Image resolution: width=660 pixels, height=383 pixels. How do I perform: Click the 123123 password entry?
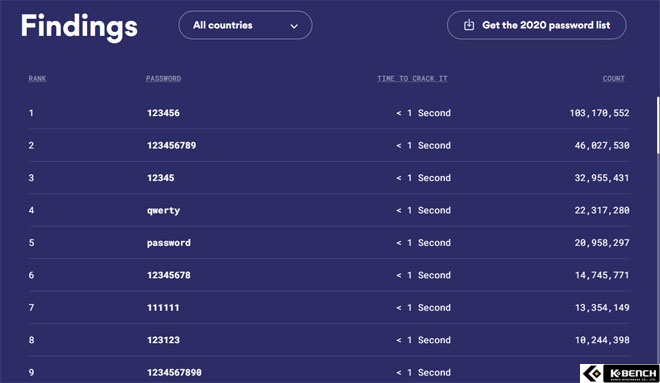163,340
